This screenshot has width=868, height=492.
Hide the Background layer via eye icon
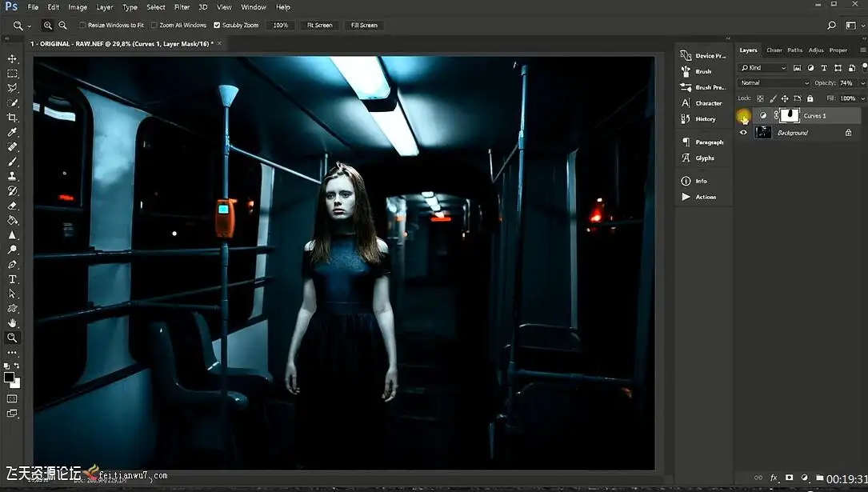coord(743,133)
